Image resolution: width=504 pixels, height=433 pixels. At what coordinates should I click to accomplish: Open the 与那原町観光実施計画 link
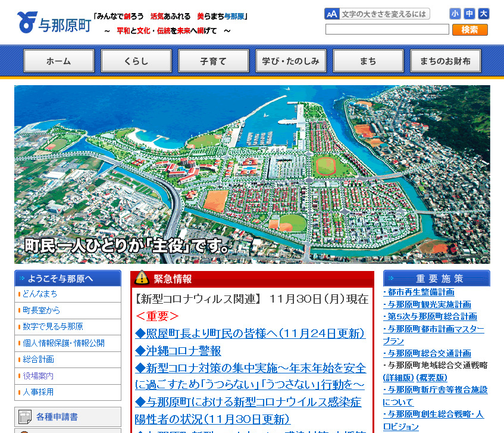(427, 304)
